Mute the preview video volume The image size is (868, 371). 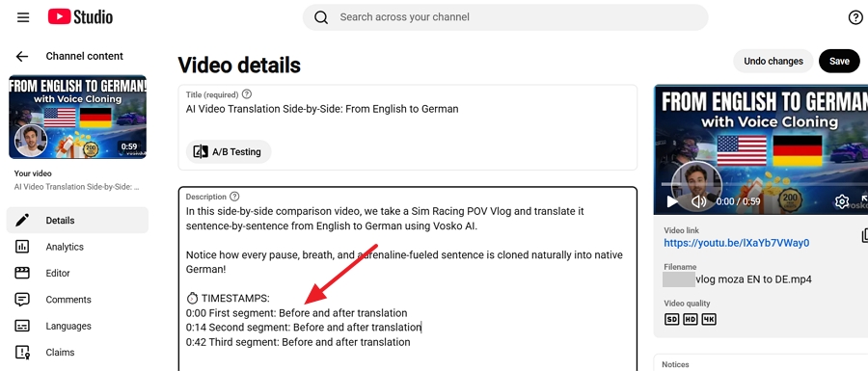tap(698, 201)
